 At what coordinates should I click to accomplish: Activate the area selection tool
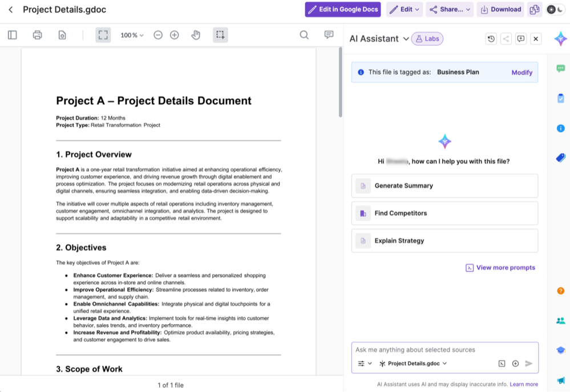(220, 35)
